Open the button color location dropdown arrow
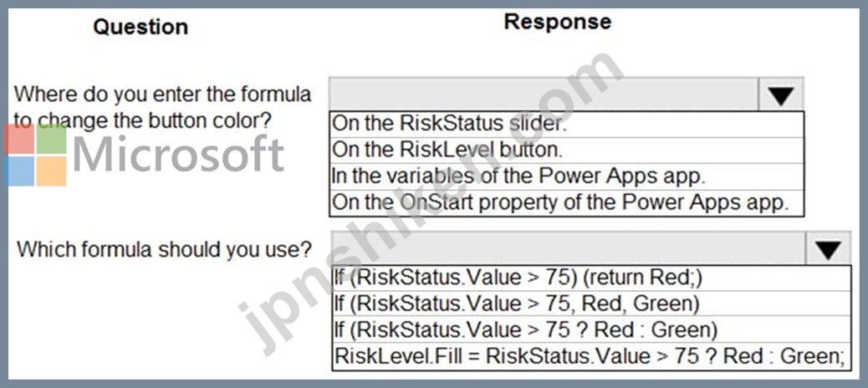Screen dimensions: 868x388 pyautogui.click(x=781, y=96)
